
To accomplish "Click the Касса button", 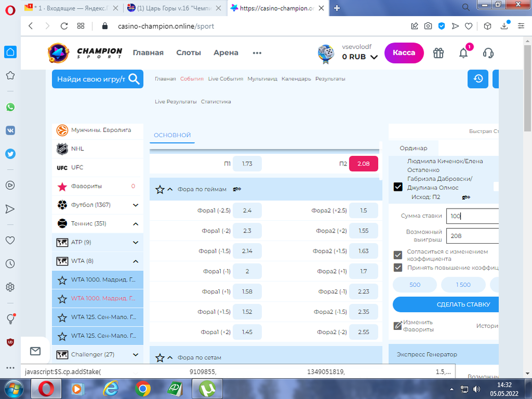I will 404,53.
